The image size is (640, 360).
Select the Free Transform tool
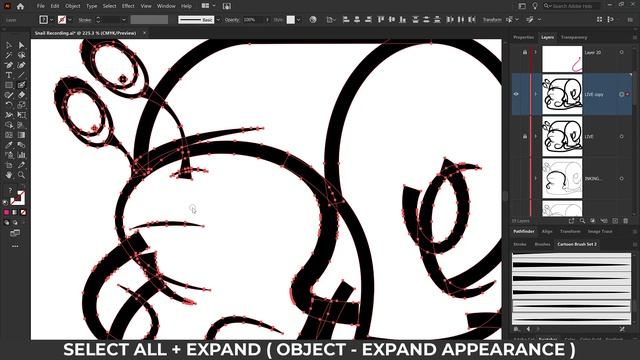(x=21, y=115)
